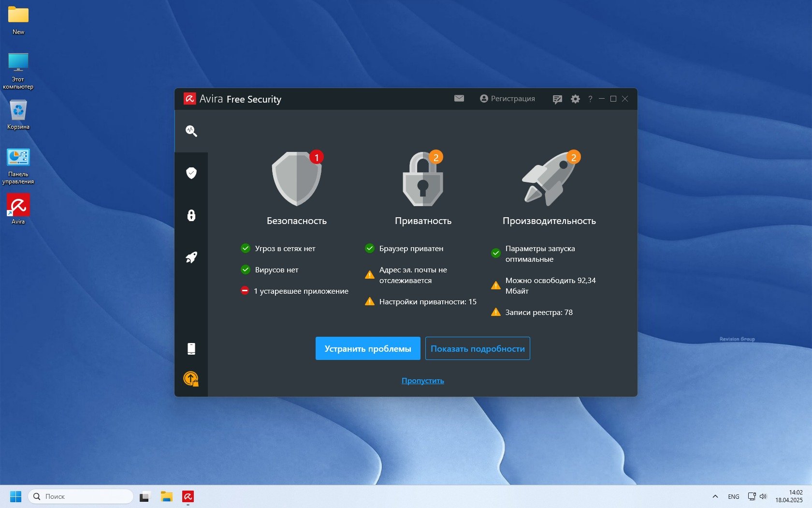Viewport: 812px width, 508px height.
Task: Open the Status scan sidebar icon
Action: coord(191,131)
